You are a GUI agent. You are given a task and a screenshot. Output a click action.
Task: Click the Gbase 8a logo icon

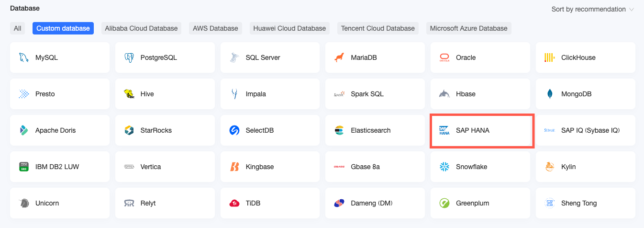pyautogui.click(x=339, y=167)
